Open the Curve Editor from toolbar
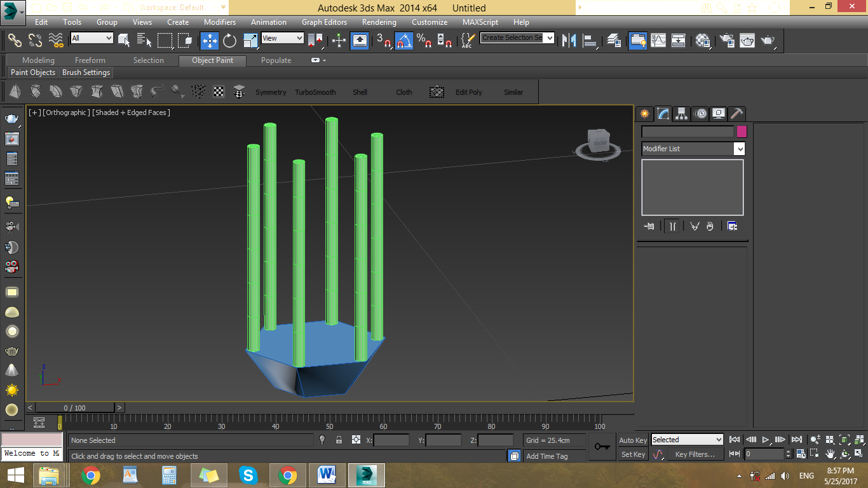Screen dimensions: 868x488 (658, 41)
